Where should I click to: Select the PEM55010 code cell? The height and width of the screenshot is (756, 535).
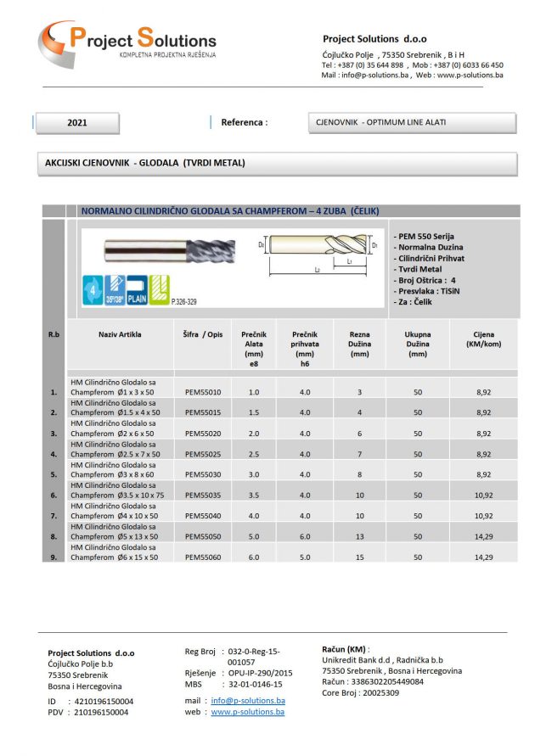[x=202, y=392]
